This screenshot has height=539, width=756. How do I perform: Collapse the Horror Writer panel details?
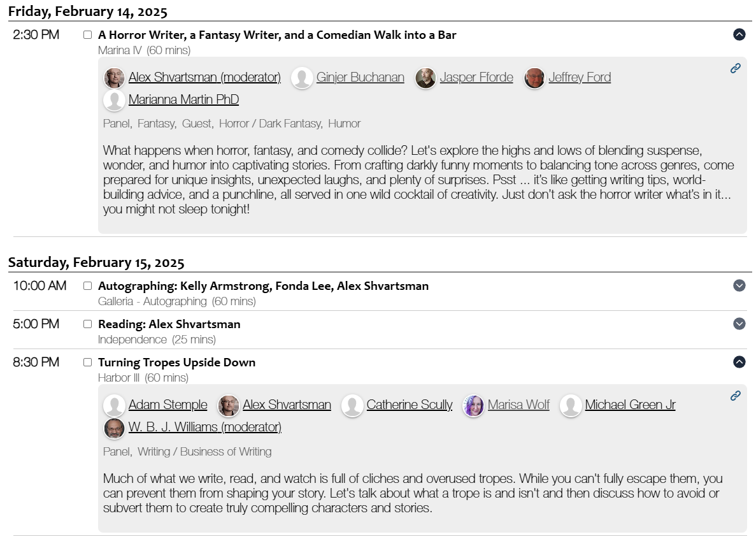(x=739, y=34)
